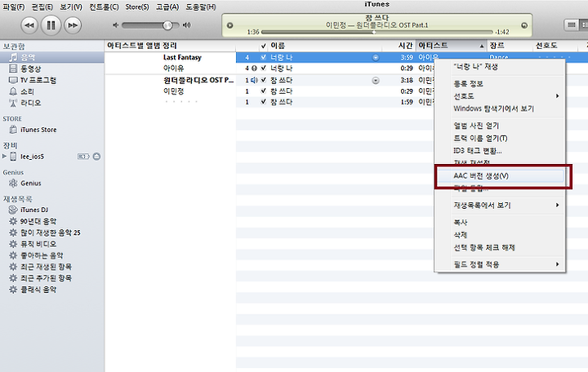The height and width of the screenshot is (372, 588).
Task: Open the 컨트롤(C) menu
Action: (x=104, y=7)
